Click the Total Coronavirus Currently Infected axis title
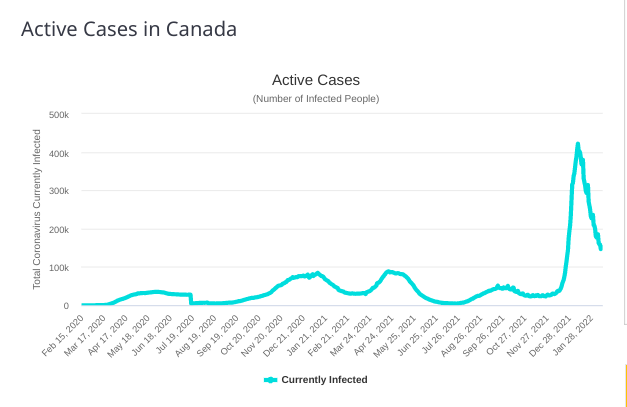Screen dimensions: 627x407 point(37,215)
